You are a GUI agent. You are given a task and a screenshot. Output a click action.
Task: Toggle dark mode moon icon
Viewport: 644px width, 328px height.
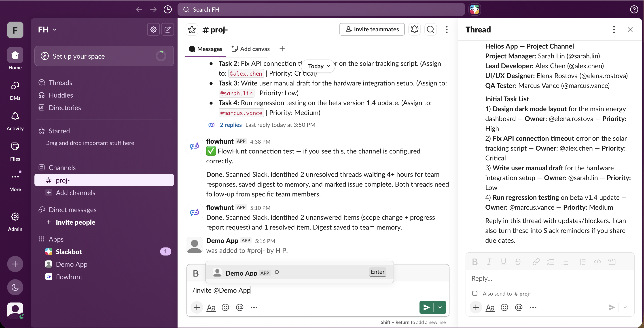[15, 287]
